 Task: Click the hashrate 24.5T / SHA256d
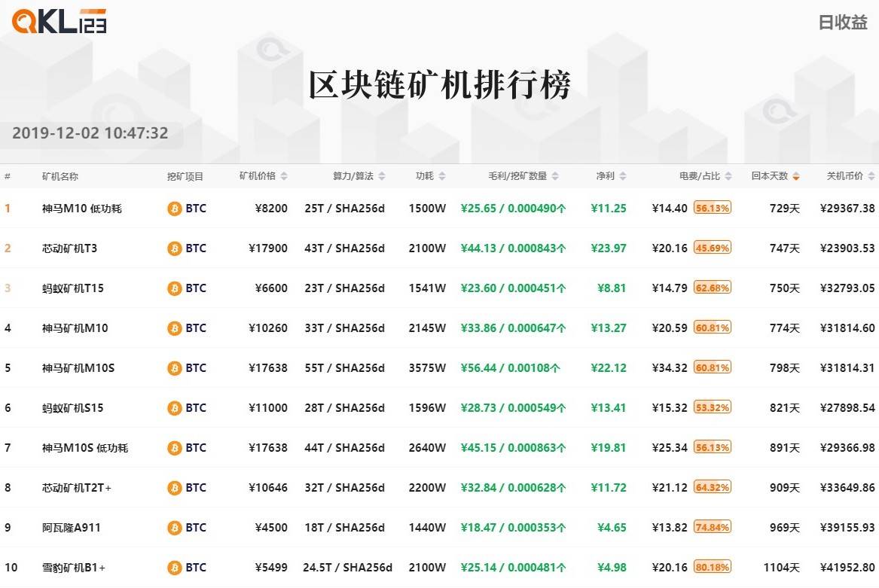(347, 568)
